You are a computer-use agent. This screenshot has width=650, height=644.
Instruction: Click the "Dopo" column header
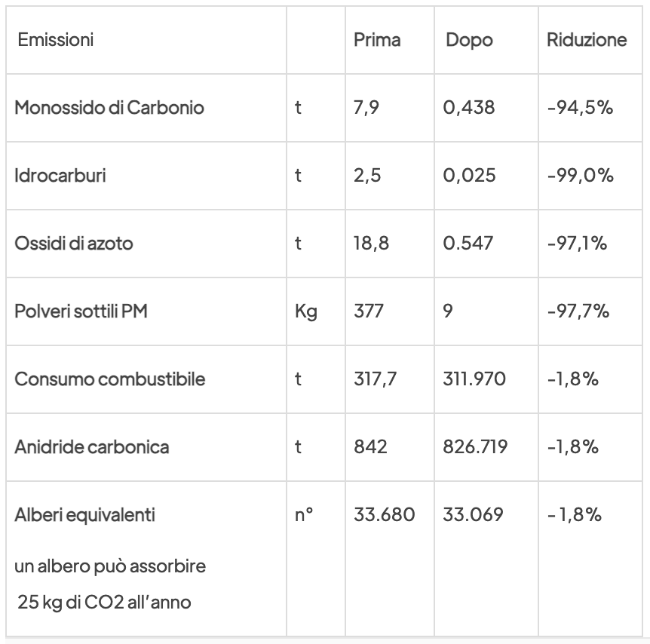[x=469, y=40]
